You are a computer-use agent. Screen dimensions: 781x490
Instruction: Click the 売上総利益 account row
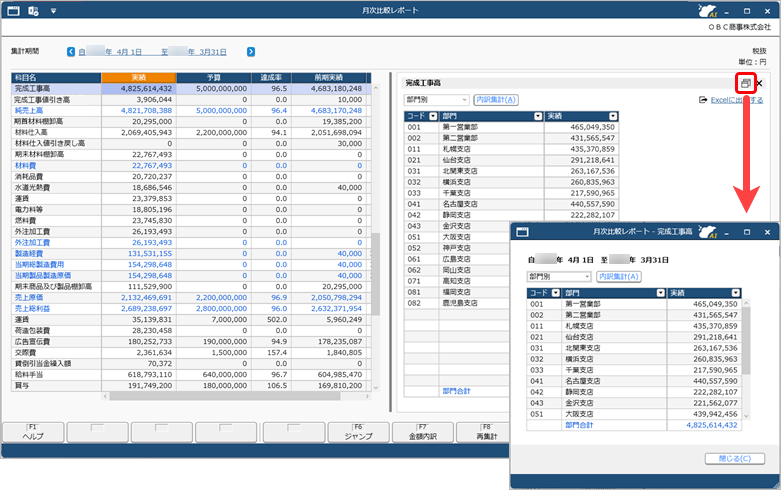pyautogui.click(x=191, y=308)
